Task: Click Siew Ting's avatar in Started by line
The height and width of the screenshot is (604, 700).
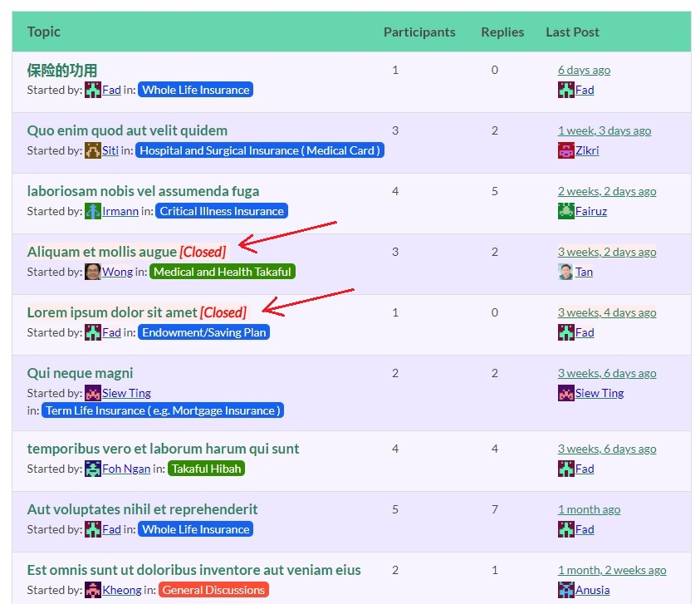Action: point(93,393)
